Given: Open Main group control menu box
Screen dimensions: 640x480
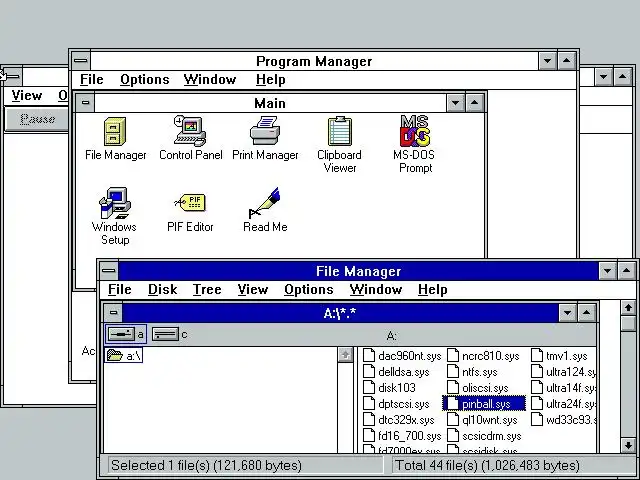Looking at the screenshot, I should point(85,102).
